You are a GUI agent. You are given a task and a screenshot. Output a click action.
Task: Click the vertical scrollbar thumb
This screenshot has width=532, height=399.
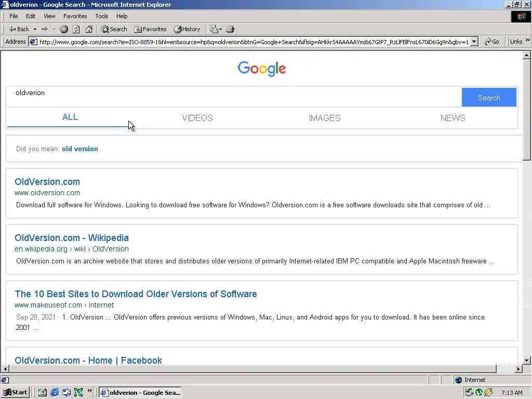(527, 109)
